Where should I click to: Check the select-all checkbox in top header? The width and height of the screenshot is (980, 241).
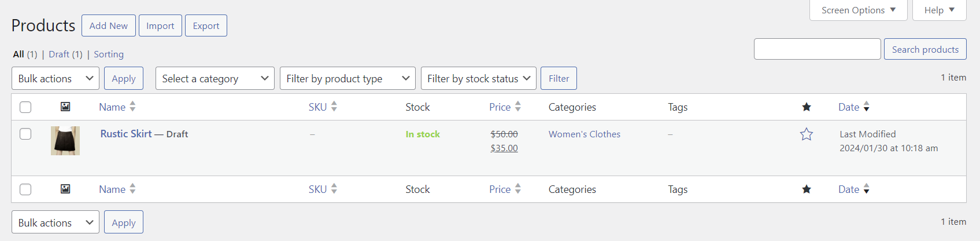(x=25, y=107)
